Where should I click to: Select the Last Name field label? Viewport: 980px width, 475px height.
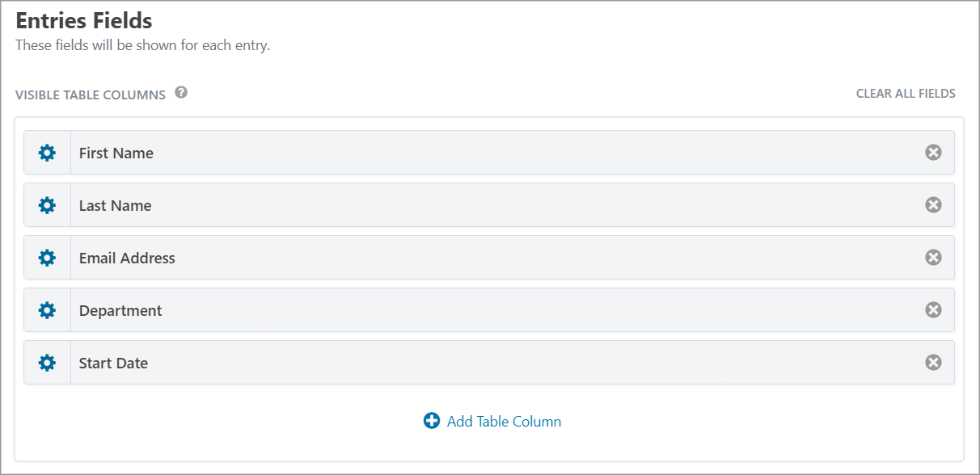click(x=116, y=206)
